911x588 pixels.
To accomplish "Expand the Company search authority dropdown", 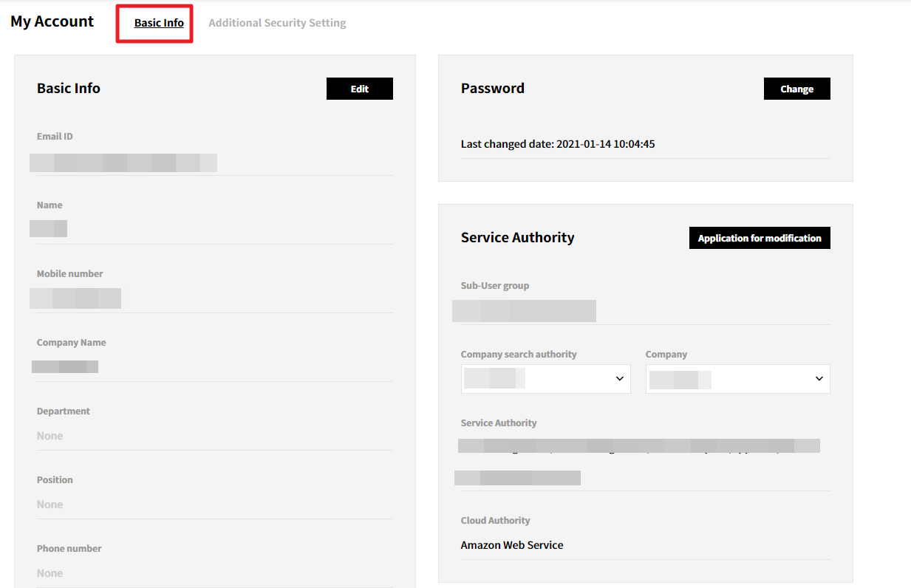I will point(545,379).
